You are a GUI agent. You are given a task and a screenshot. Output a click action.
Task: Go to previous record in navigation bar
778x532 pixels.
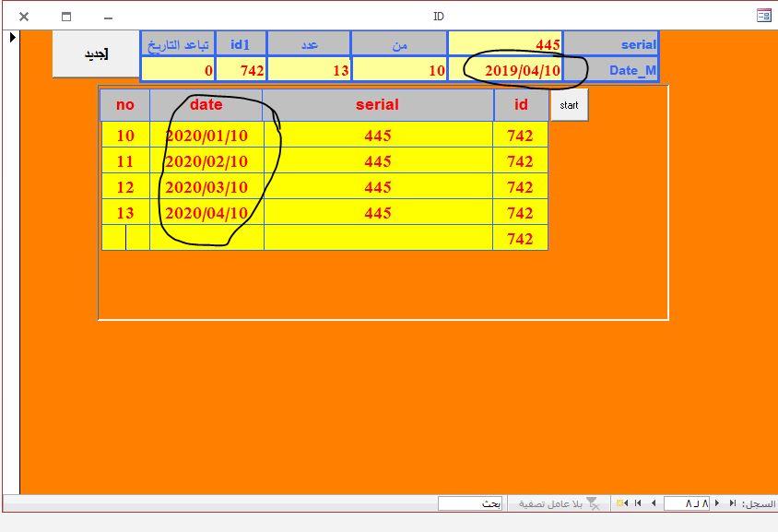tap(717, 503)
